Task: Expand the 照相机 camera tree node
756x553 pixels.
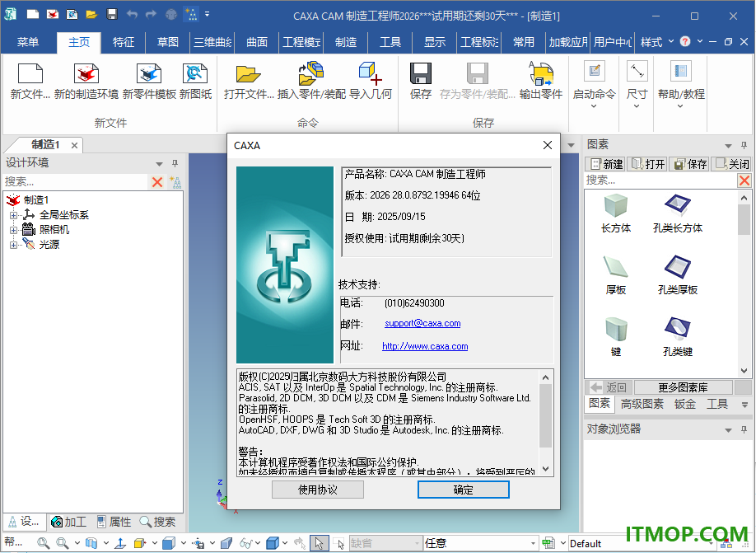Action: 13,230
